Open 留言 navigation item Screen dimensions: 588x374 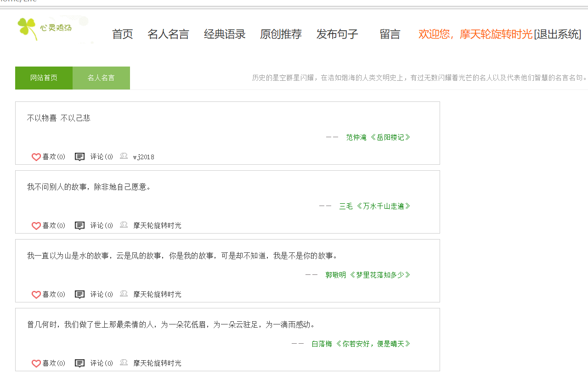(390, 34)
